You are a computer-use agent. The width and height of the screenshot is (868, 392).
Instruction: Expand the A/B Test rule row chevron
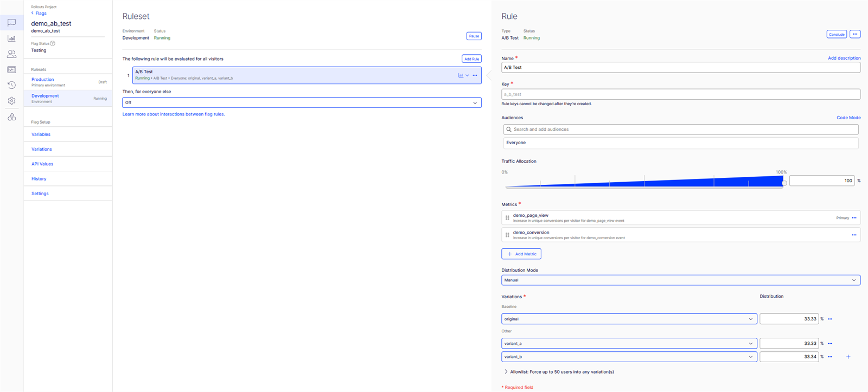[467, 75]
